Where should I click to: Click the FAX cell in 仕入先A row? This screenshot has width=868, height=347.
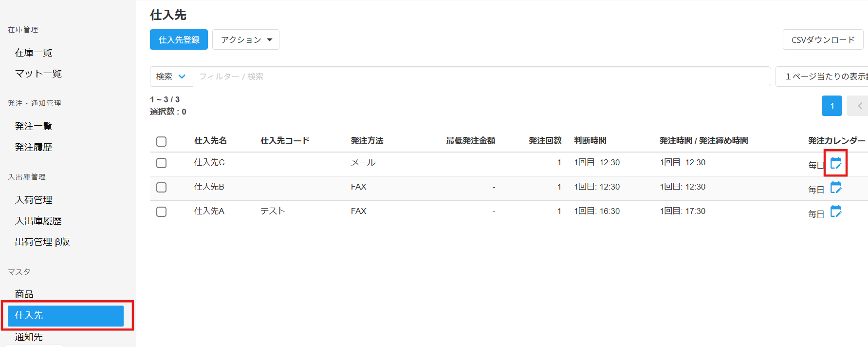(359, 211)
